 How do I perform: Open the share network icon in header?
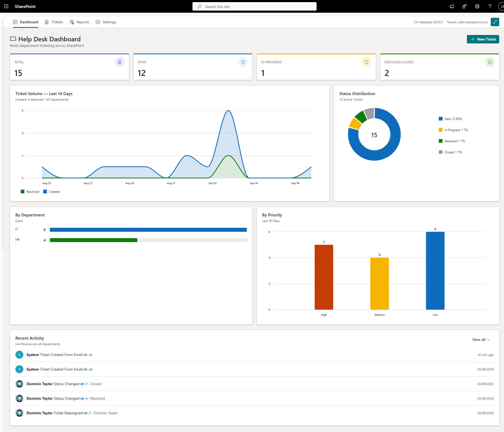click(x=464, y=6)
